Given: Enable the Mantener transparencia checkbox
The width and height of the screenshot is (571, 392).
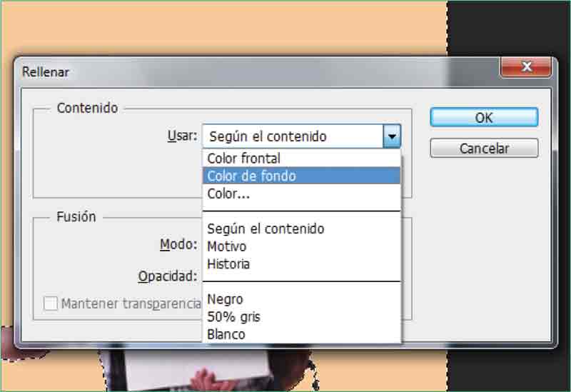Looking at the screenshot, I should pyautogui.click(x=51, y=304).
